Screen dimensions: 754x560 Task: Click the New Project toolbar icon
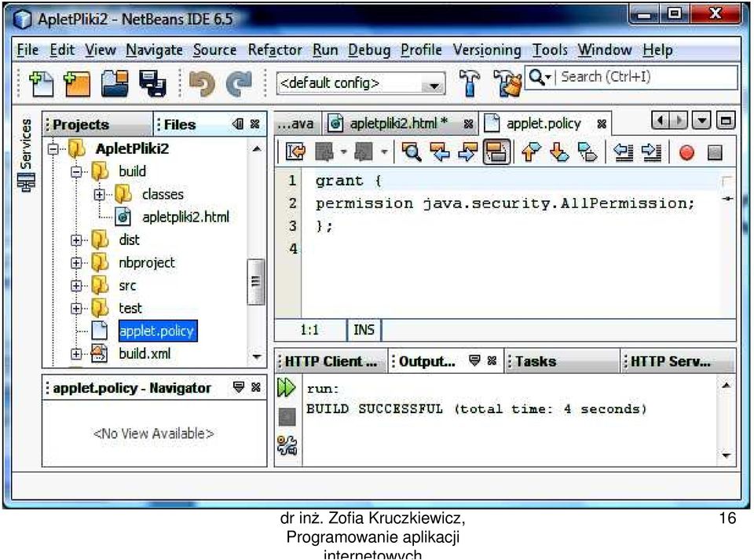coord(77,83)
